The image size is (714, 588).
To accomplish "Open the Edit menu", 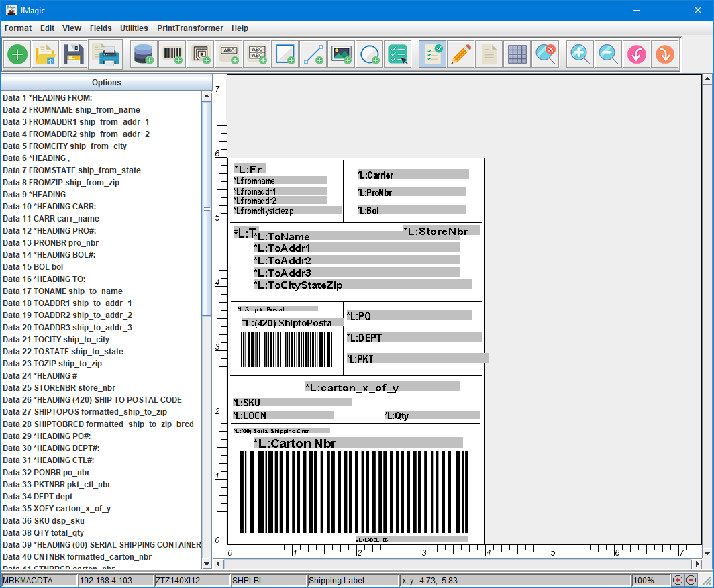I will [48, 28].
